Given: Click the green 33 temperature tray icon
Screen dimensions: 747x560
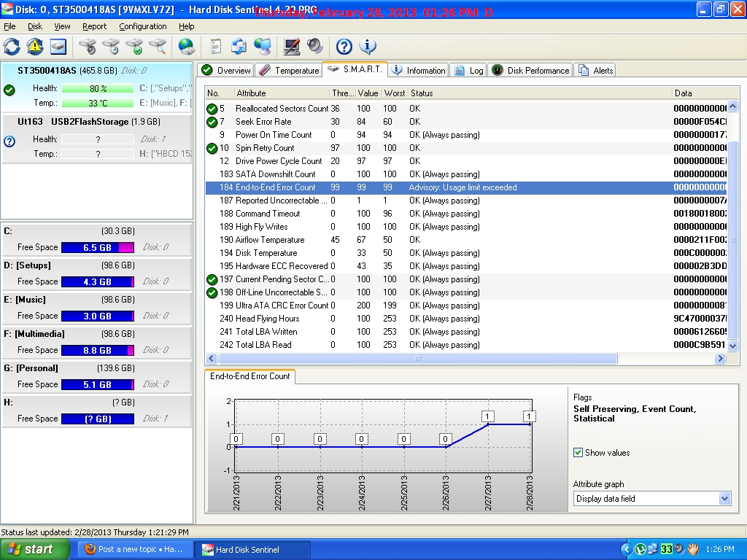Looking at the screenshot, I should [666, 549].
